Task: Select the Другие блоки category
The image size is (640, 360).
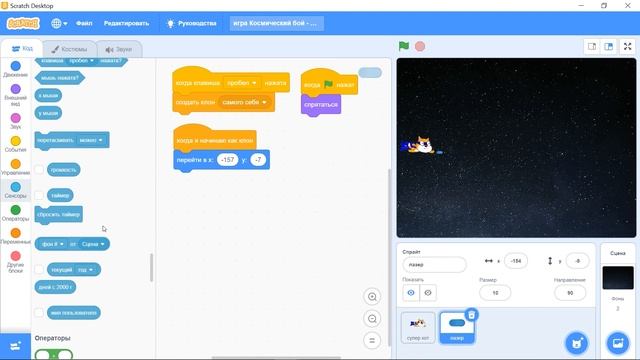Action: 16,262
